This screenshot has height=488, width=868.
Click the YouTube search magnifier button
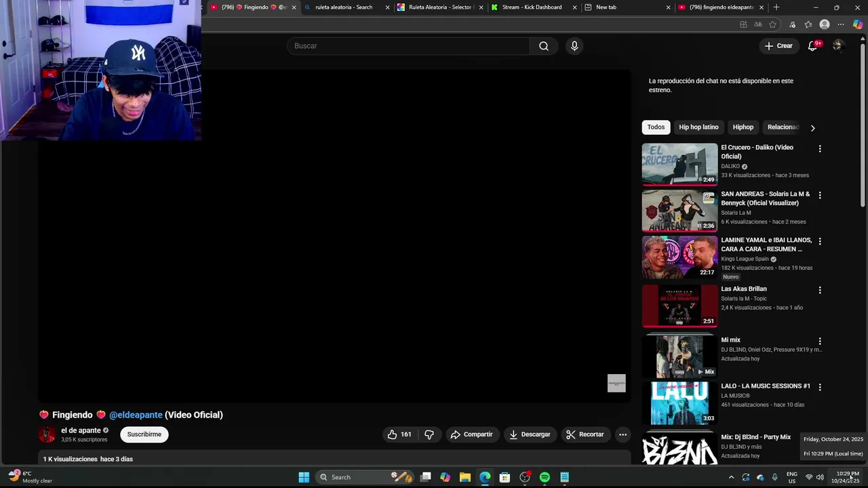click(543, 46)
